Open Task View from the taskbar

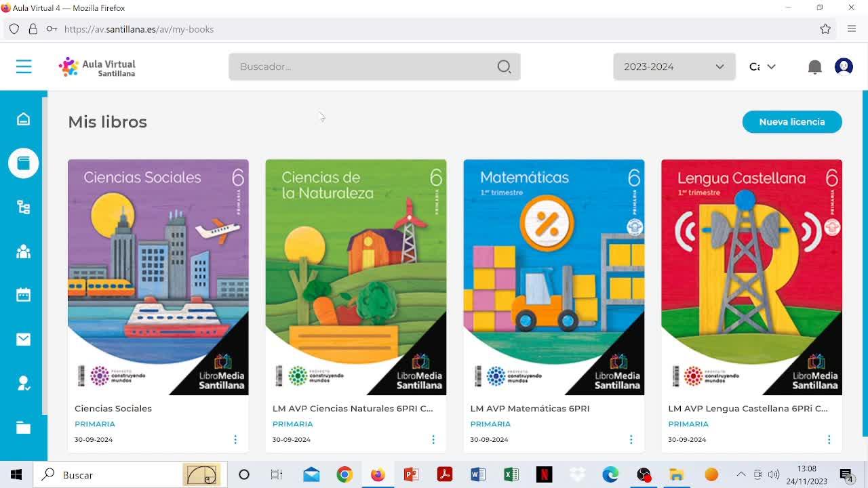277,474
